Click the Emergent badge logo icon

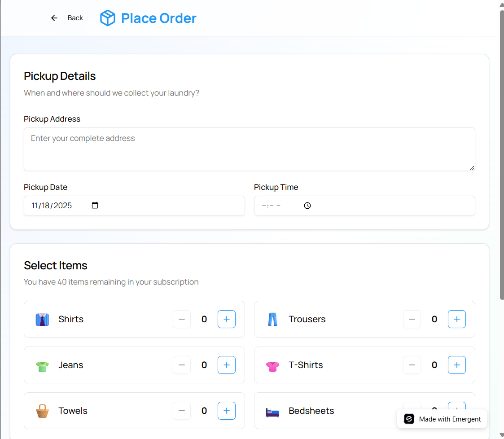(408, 419)
